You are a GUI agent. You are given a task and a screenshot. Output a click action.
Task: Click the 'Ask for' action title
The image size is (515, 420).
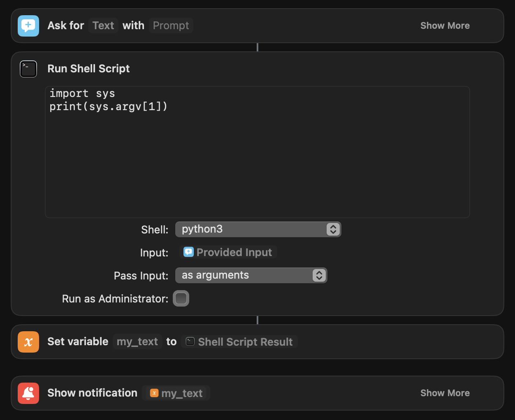tap(66, 25)
